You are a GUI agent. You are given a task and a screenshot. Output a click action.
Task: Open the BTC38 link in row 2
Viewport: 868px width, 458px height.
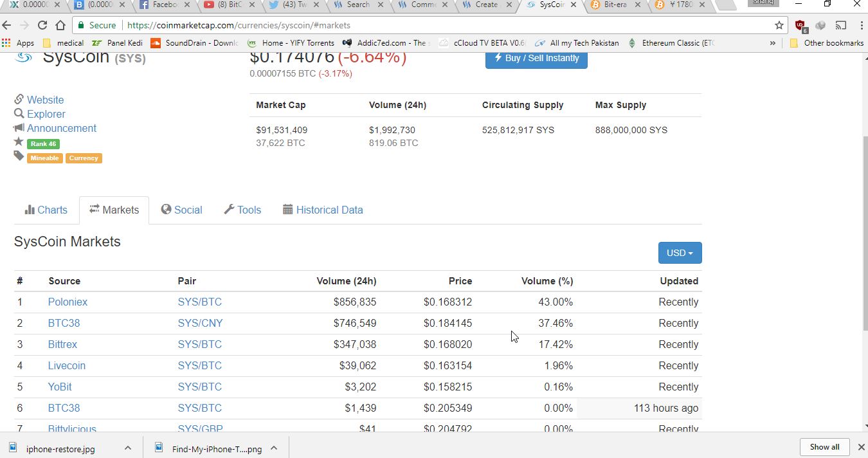point(64,323)
